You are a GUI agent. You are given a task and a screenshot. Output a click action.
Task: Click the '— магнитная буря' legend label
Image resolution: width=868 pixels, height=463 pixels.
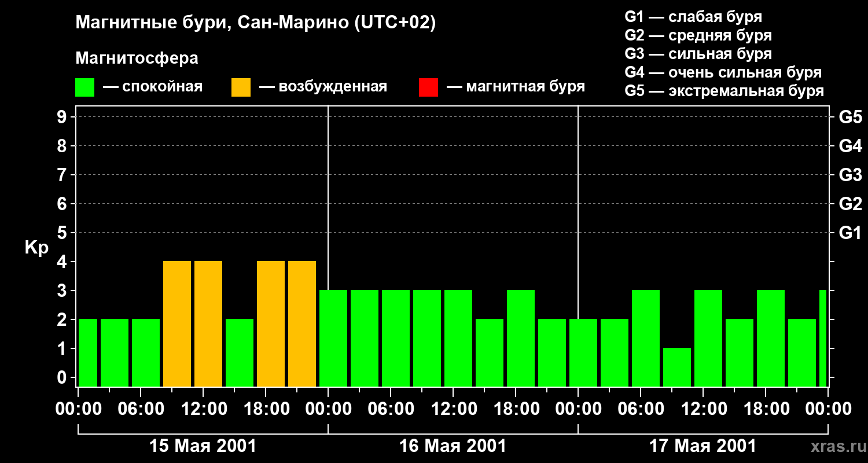pyautogui.click(x=516, y=87)
